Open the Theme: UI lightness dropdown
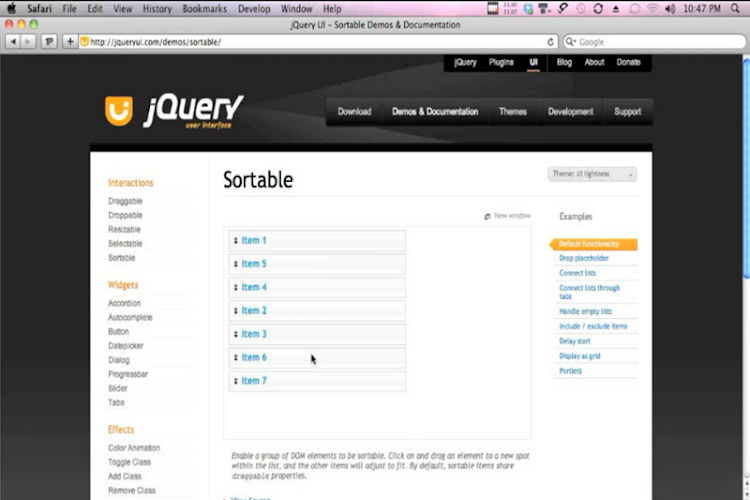 point(592,174)
